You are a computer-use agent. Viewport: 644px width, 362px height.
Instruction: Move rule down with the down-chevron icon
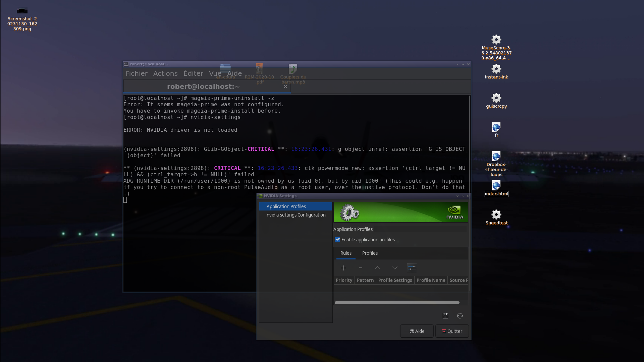click(395, 268)
